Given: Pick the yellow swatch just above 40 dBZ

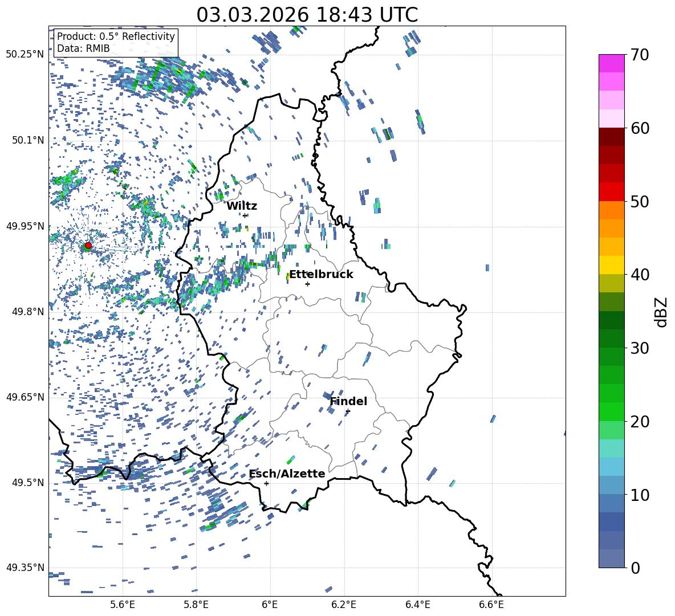Looking at the screenshot, I should tap(612, 264).
